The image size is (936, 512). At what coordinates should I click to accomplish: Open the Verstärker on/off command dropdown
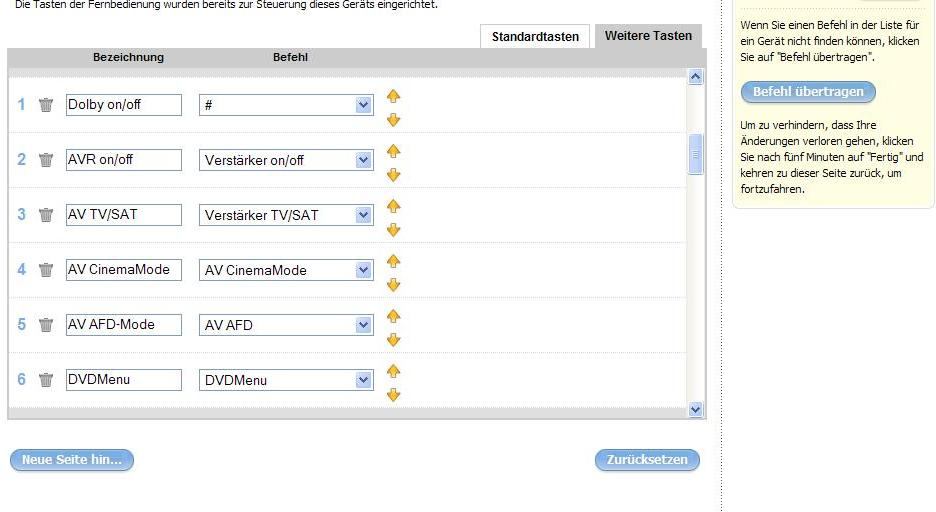363,160
